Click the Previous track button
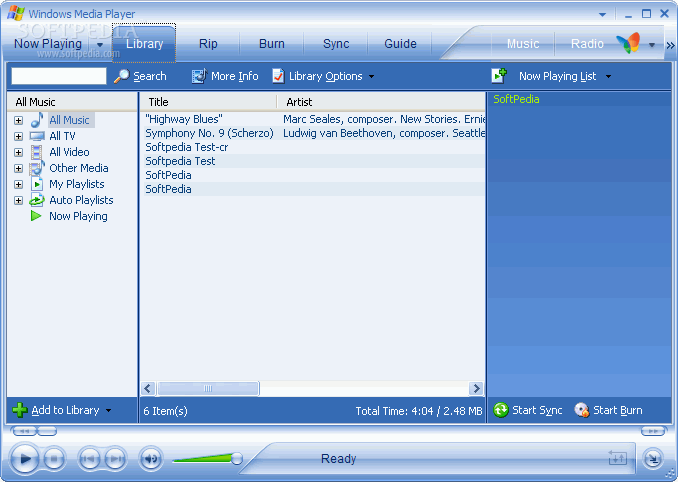 pyautogui.click(x=89, y=459)
